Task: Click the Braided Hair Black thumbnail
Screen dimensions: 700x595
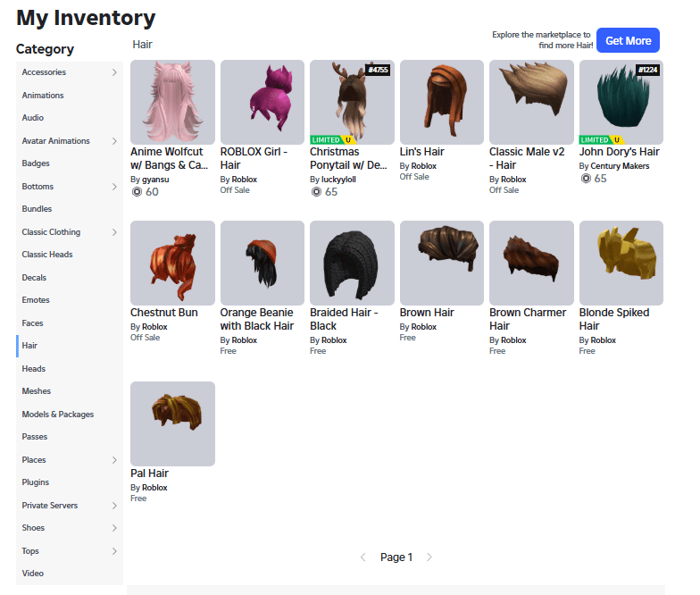Action: click(x=352, y=263)
